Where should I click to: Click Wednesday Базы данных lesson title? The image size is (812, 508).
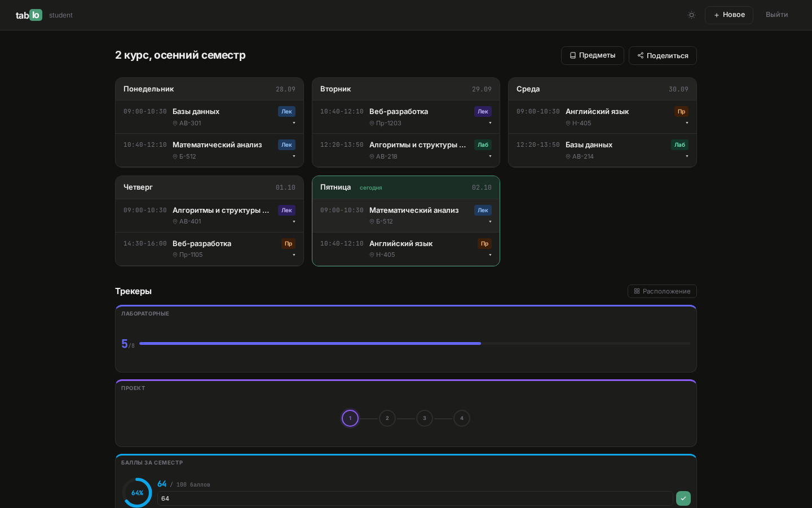coord(589,145)
